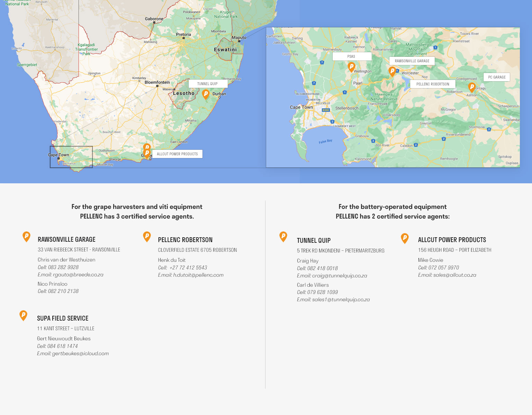Click the Tunnel Quip map pin near Durban
The image size is (532, 415).
[x=206, y=94]
